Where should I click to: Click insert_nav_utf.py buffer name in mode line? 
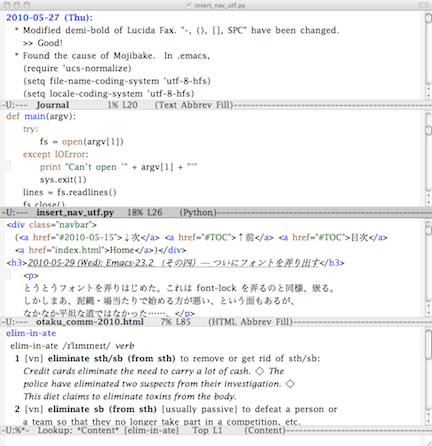point(75,213)
